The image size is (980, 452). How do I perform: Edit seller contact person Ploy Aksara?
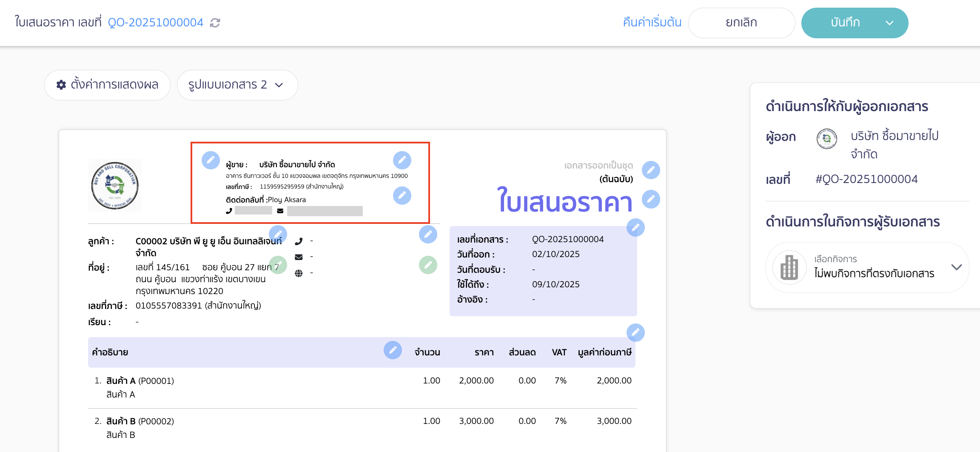pyautogui.click(x=402, y=196)
